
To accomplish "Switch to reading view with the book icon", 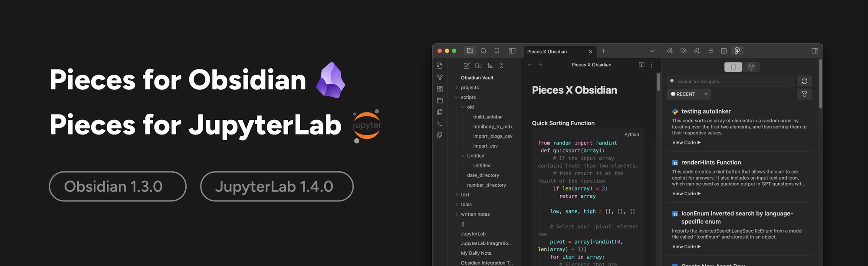I will tap(641, 65).
